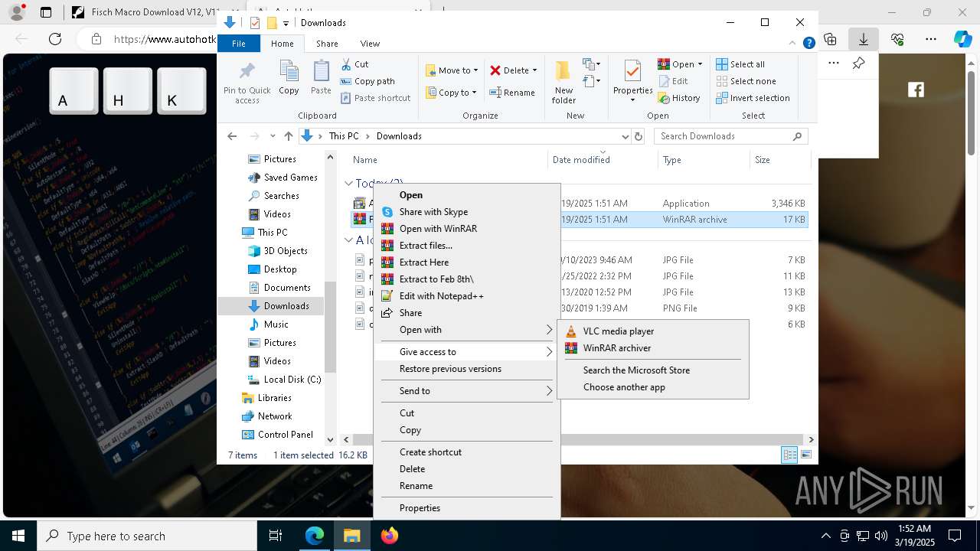Switch to details view button in status bar
980x551 pixels.
pyautogui.click(x=789, y=455)
